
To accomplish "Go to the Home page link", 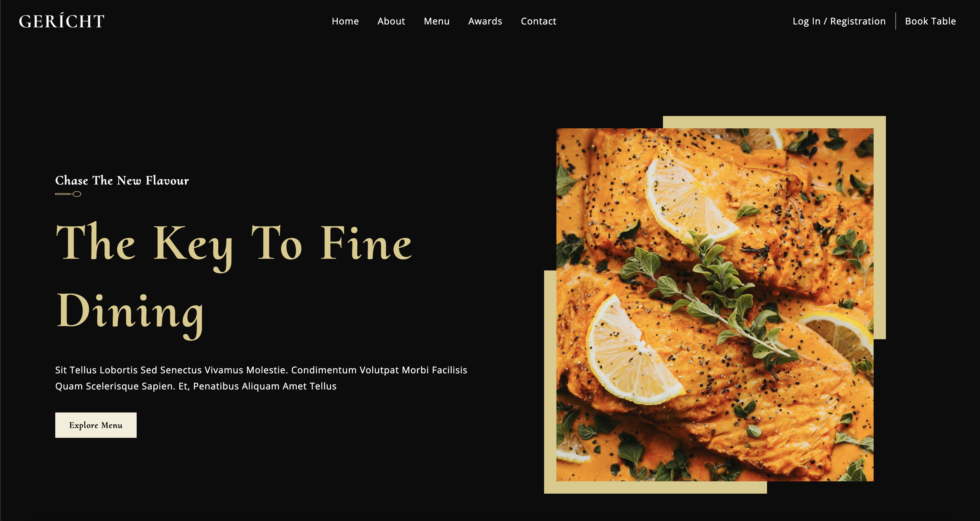I will point(345,21).
